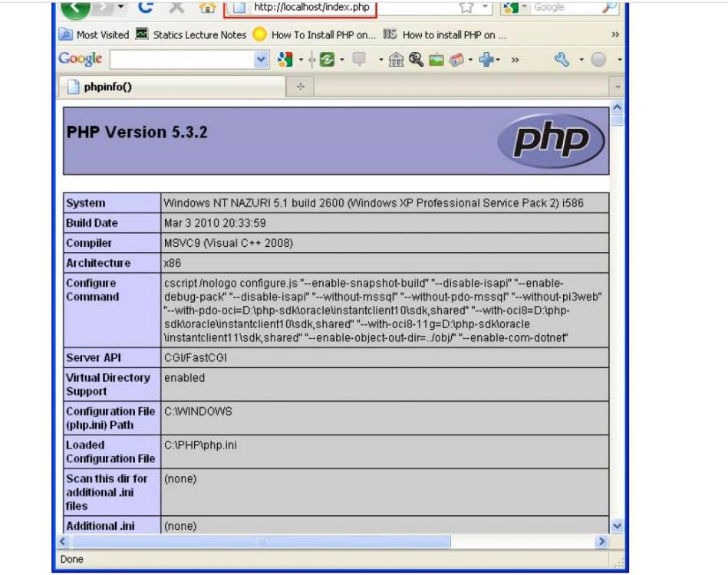
Task: Click the vertical scrollbar down arrow
Action: coord(617,526)
